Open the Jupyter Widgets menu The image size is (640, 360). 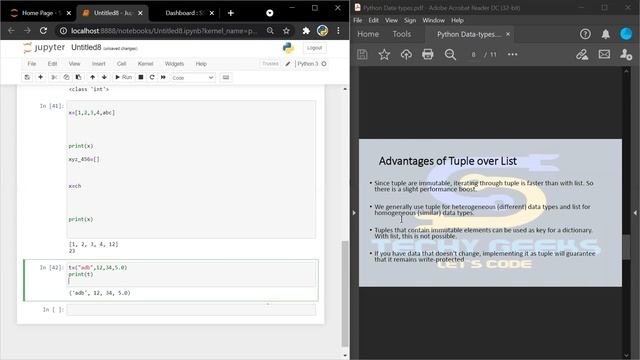[x=174, y=64]
